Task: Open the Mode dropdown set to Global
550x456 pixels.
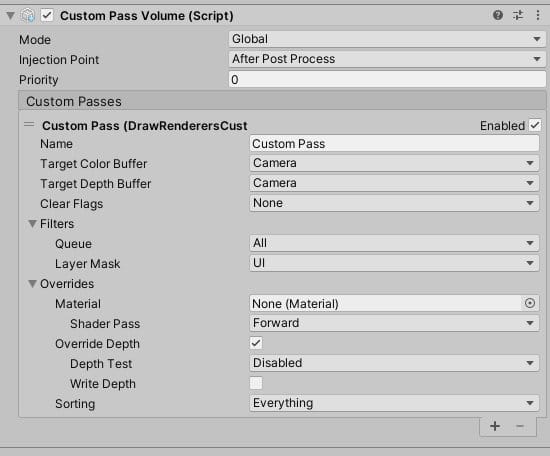Action: tap(387, 39)
